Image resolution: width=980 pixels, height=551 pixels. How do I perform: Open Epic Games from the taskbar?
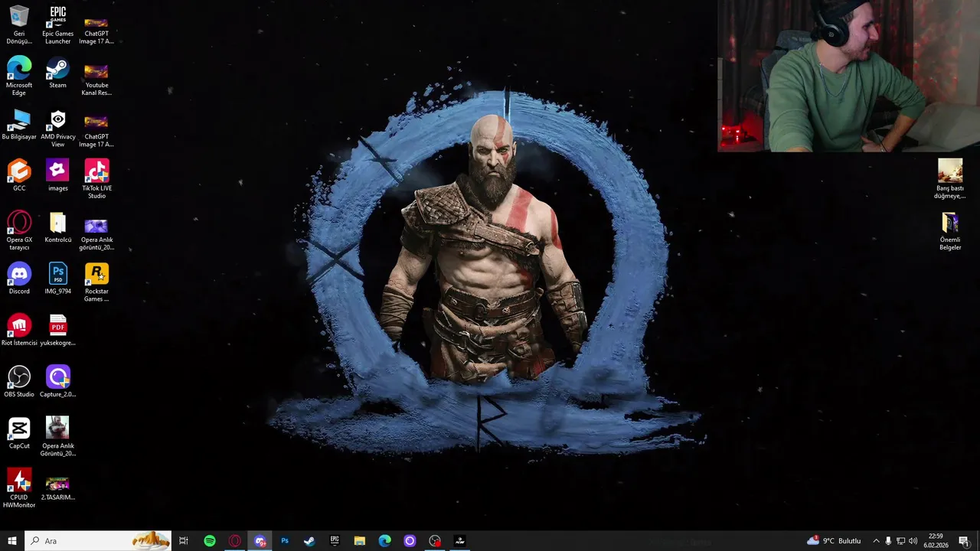(x=335, y=541)
